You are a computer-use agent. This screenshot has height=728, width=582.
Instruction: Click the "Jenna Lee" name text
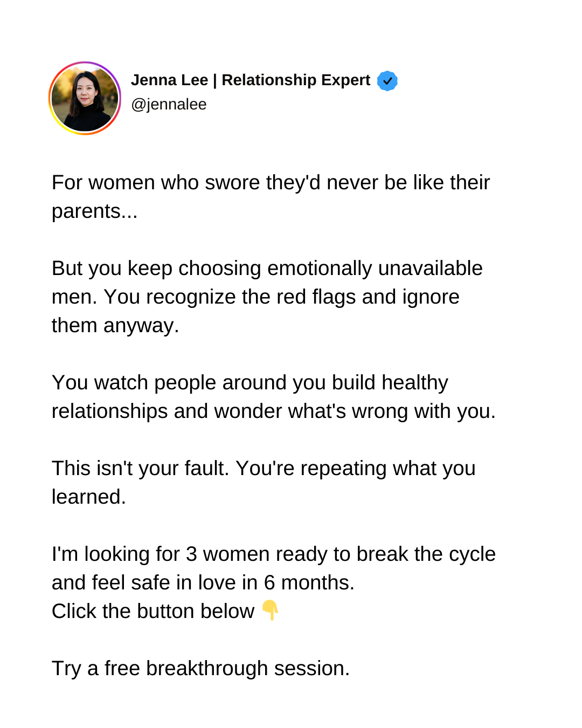(170, 80)
